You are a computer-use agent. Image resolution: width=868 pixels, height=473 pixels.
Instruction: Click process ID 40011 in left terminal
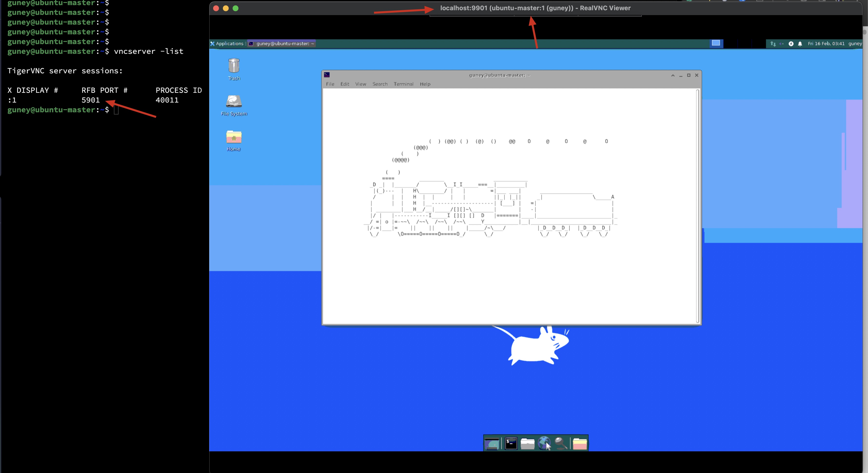[167, 100]
